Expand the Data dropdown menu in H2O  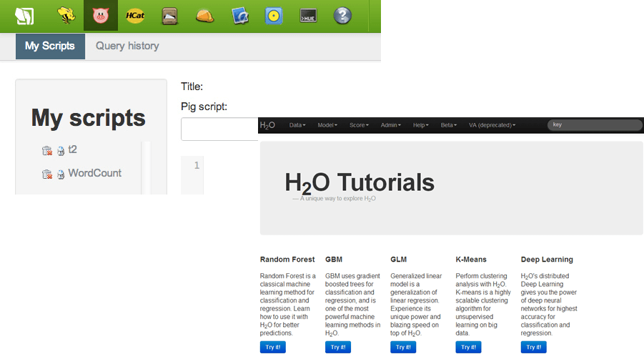click(x=297, y=125)
